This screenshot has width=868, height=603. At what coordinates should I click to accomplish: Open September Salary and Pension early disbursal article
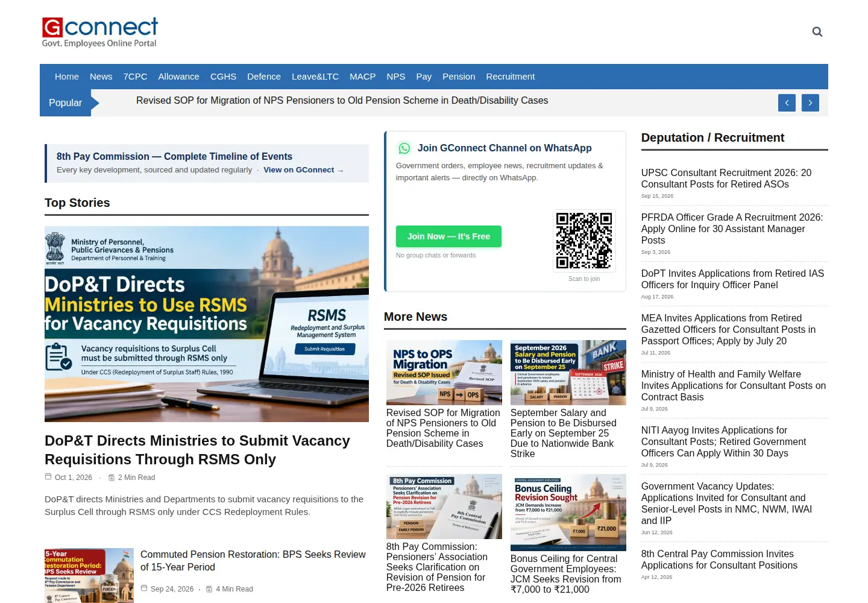point(564,433)
